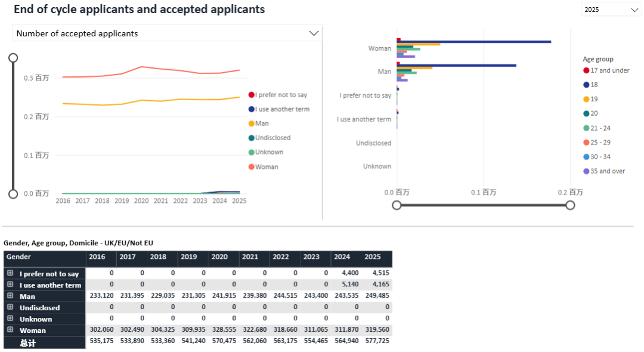Open the 2025 year dropdown
The width and height of the screenshot is (644, 352).
[x=611, y=10]
